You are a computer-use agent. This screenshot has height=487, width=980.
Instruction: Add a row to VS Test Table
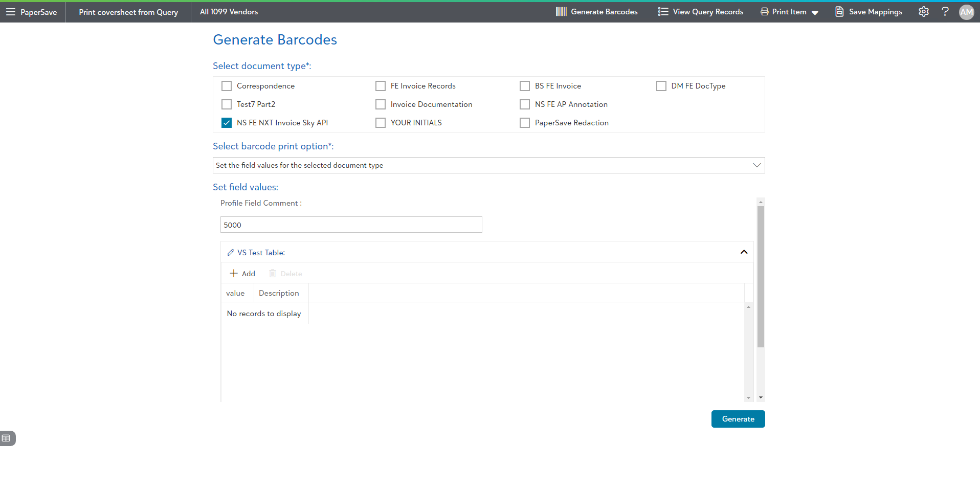[x=242, y=274]
